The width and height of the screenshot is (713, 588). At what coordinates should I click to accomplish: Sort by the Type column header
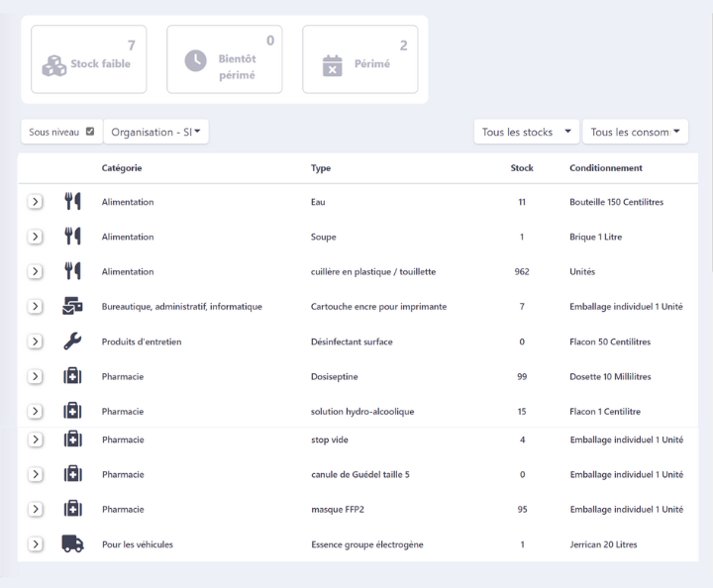coord(321,168)
